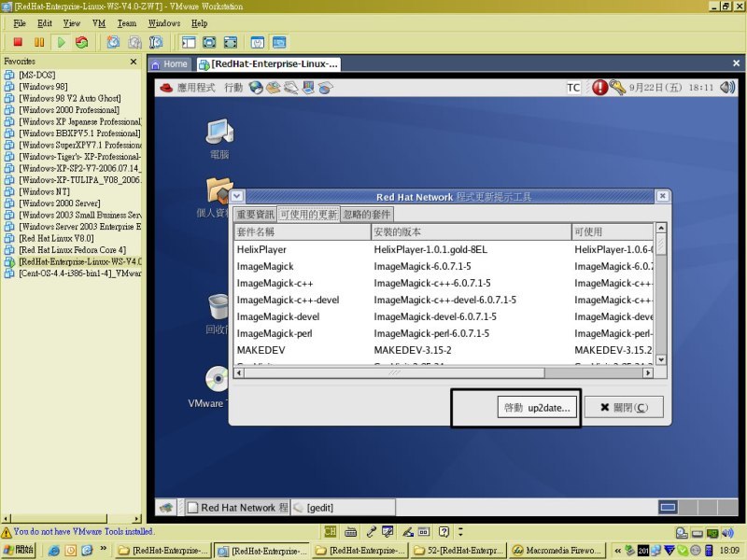Close the Favorites panel
Viewport: 747px width, 560px height.
(134, 62)
